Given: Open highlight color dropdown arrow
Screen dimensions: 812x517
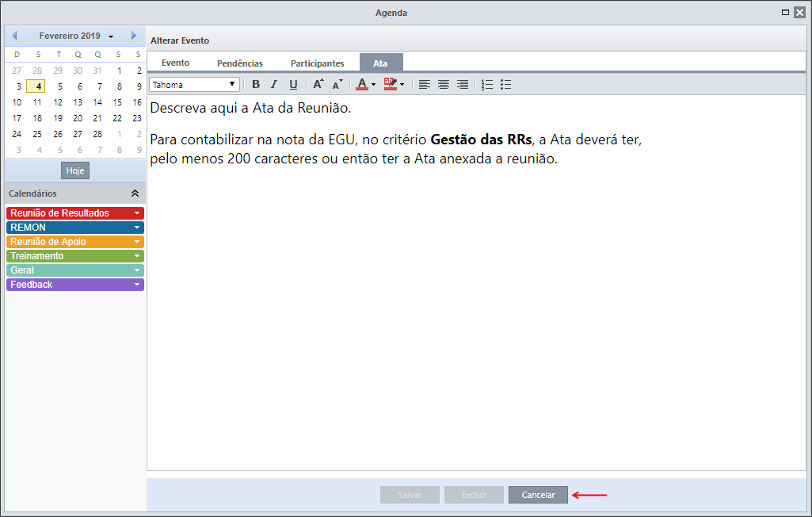Looking at the screenshot, I should tap(402, 85).
